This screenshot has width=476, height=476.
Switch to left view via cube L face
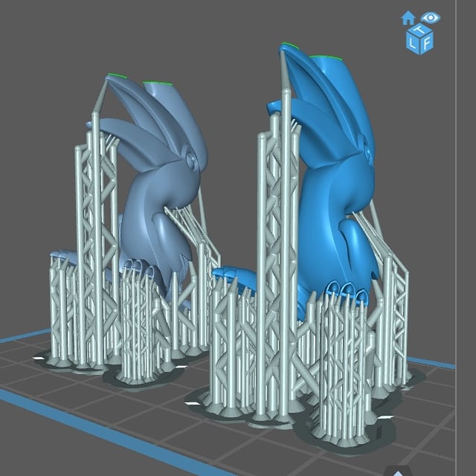tap(413, 44)
